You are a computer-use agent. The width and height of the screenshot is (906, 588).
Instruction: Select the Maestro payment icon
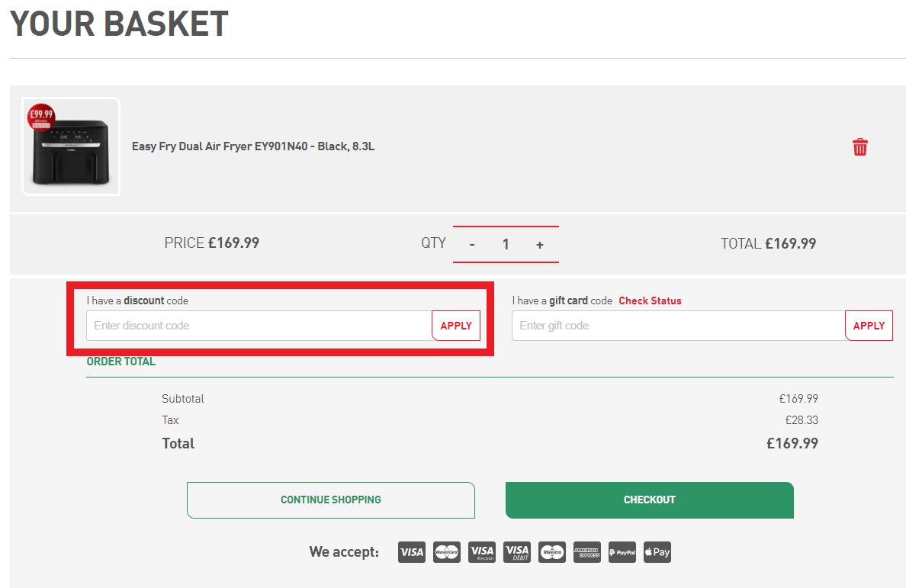(552, 552)
